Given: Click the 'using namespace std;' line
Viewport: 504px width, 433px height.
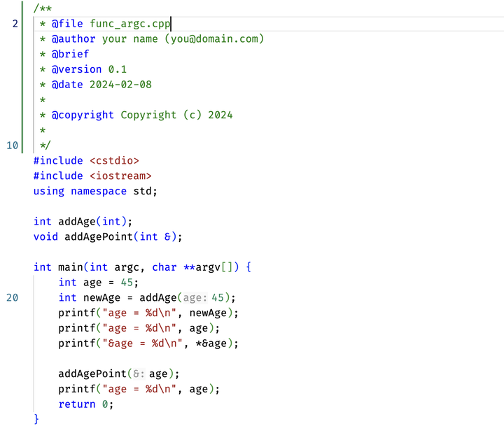Looking at the screenshot, I should [x=95, y=192].
